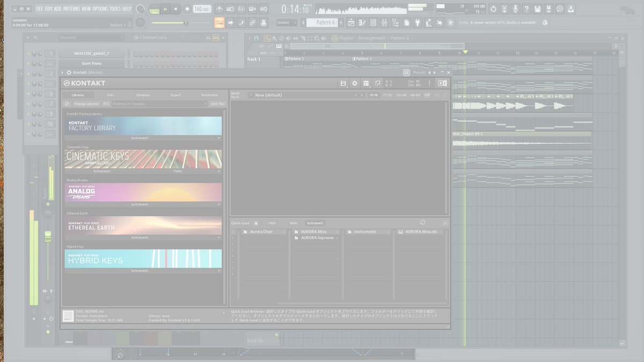Open Kontakt workspace layout icon
Screen dimensions: 644x362
pyautogui.click(x=366, y=83)
